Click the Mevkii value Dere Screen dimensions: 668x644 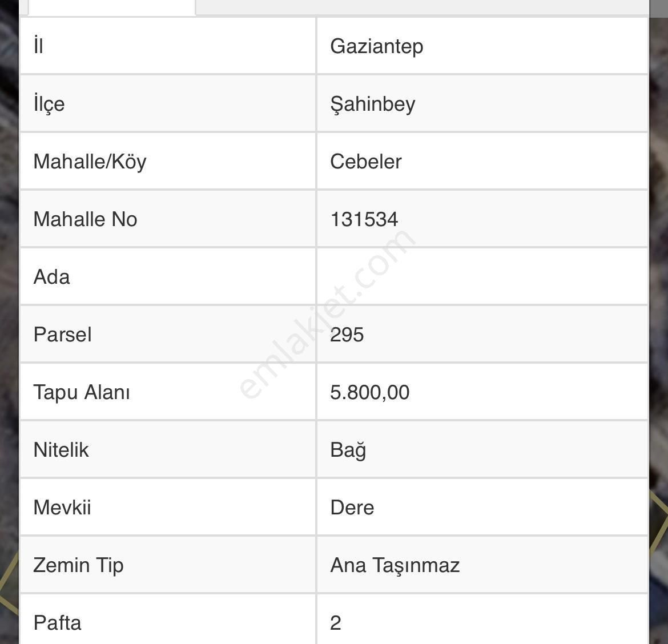pos(352,508)
